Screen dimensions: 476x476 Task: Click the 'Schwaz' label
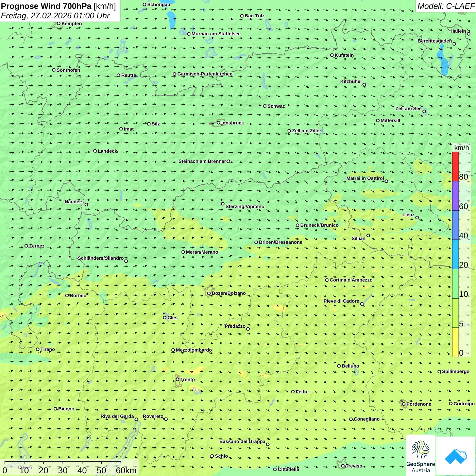pos(276,106)
